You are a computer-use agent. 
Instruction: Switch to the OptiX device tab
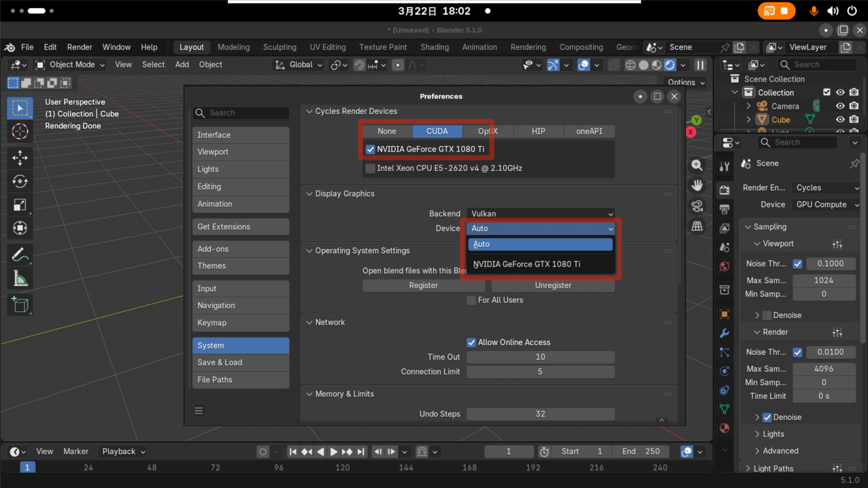488,131
